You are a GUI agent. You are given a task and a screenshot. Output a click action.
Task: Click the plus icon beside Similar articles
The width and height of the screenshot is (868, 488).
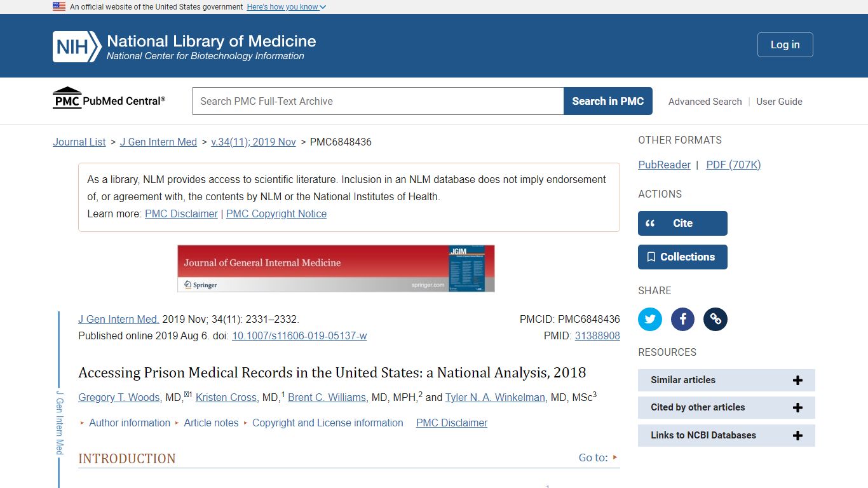pos(797,380)
